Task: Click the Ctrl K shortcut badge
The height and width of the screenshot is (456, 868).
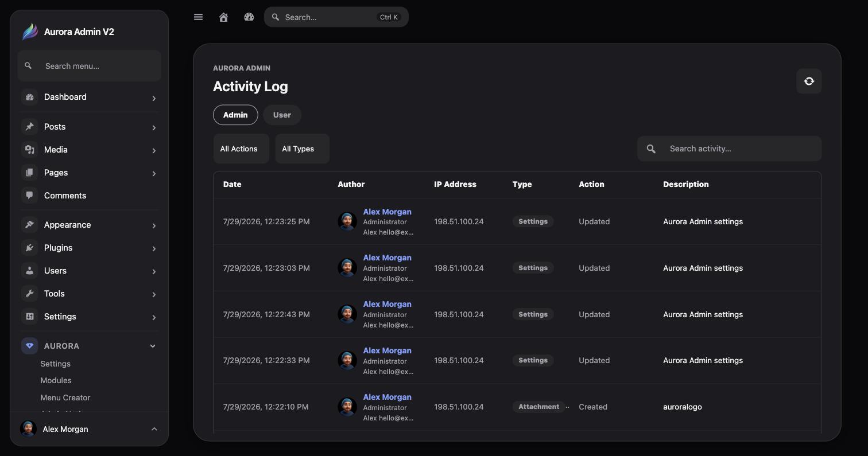Action: tap(389, 17)
